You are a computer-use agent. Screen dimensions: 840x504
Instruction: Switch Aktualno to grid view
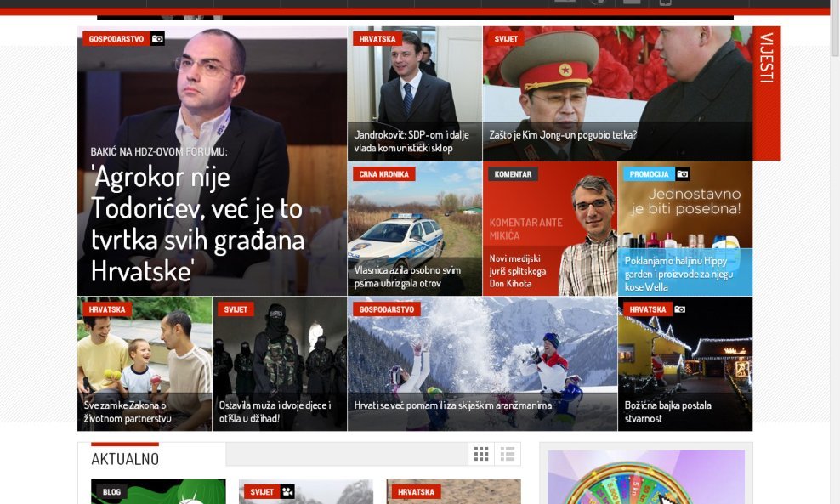(x=481, y=454)
